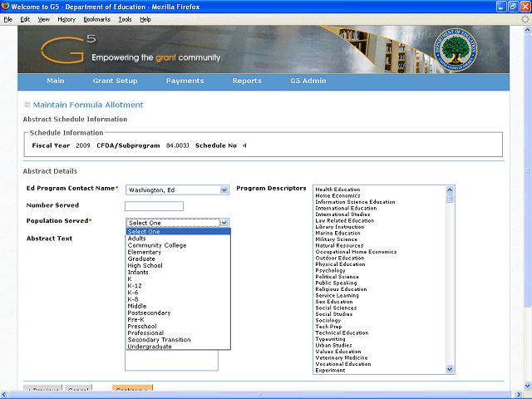Click the loading throbber icon at top right
Viewport: 532px width, 399px height.
tap(524, 18)
